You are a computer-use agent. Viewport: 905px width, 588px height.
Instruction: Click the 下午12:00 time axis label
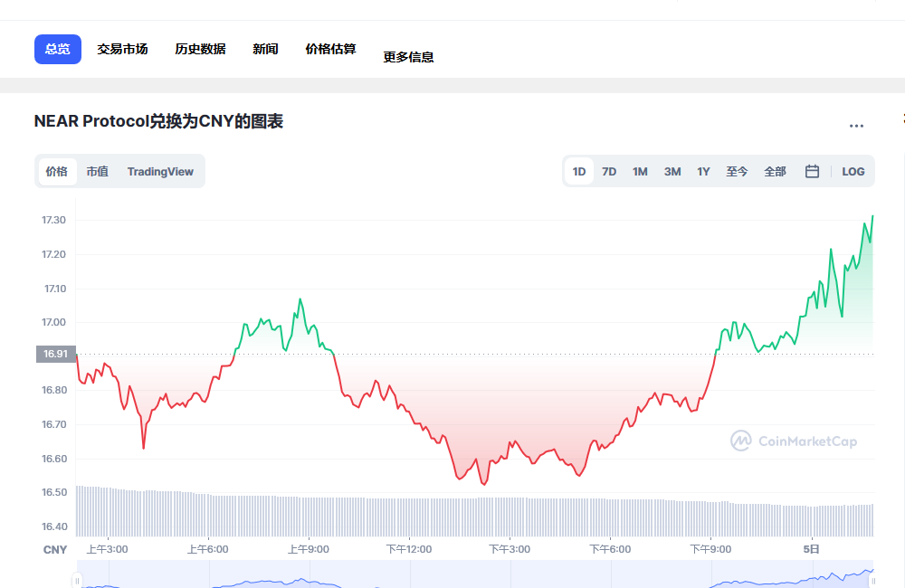tap(409, 549)
